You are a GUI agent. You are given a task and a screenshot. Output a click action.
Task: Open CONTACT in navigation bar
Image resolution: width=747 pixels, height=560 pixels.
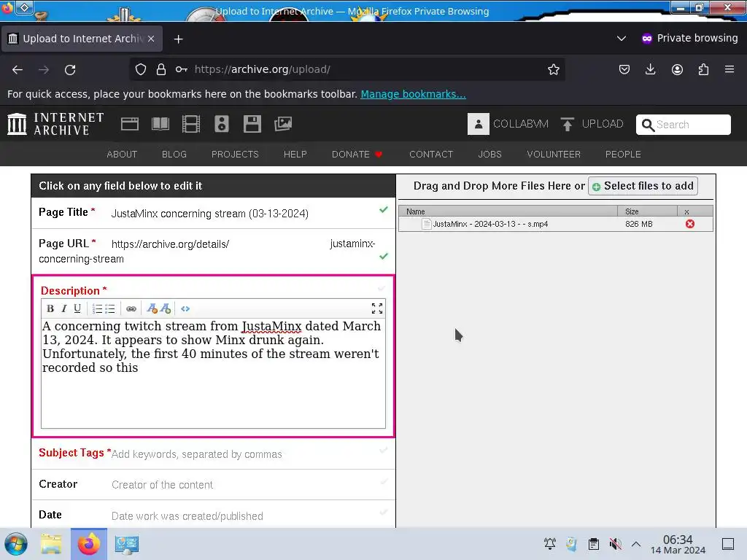click(x=431, y=155)
